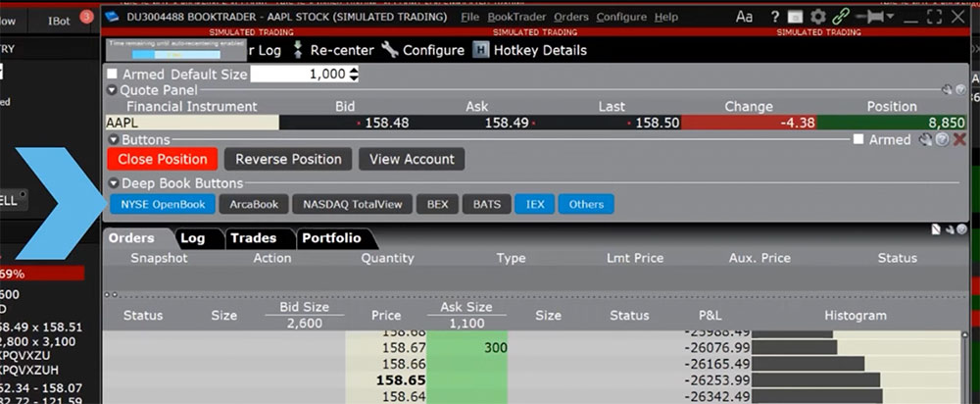Viewport: 980px width, 404px height.
Task: Switch to the Log tab
Action: (192, 238)
